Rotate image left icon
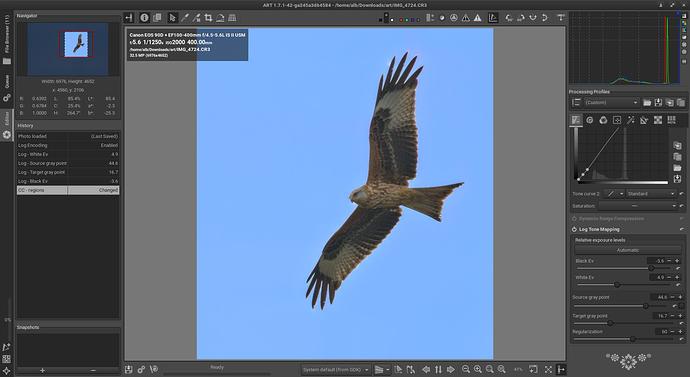This screenshot has height=377, width=690. (x=509, y=18)
